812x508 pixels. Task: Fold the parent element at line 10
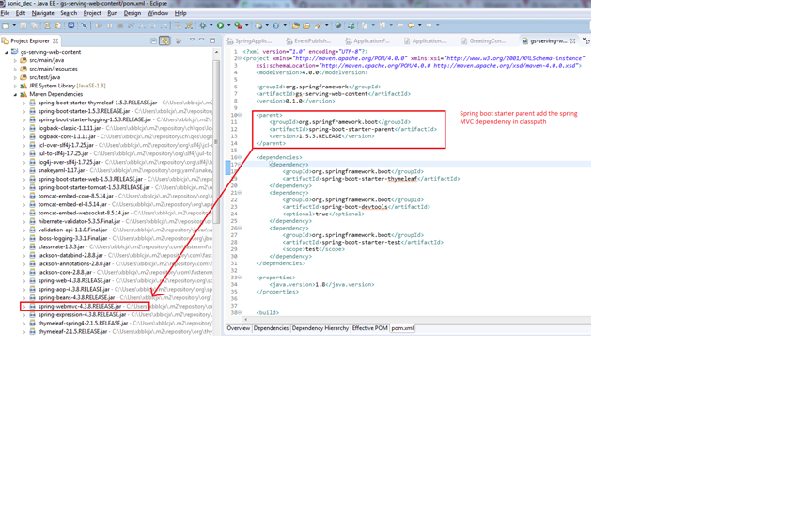(x=240, y=115)
